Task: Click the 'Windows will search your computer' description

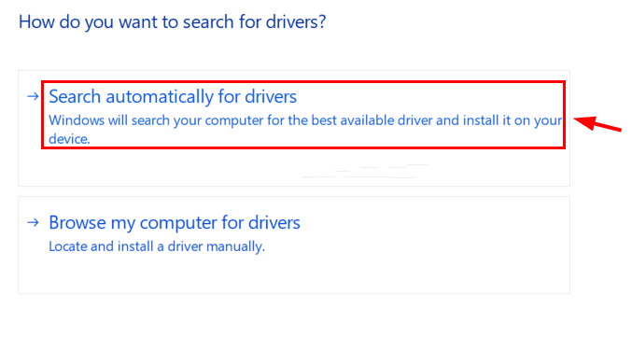Action: tap(305, 130)
